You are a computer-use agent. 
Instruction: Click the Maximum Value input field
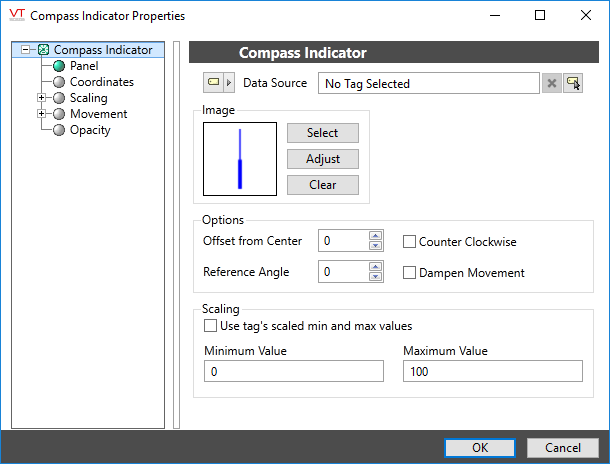492,371
